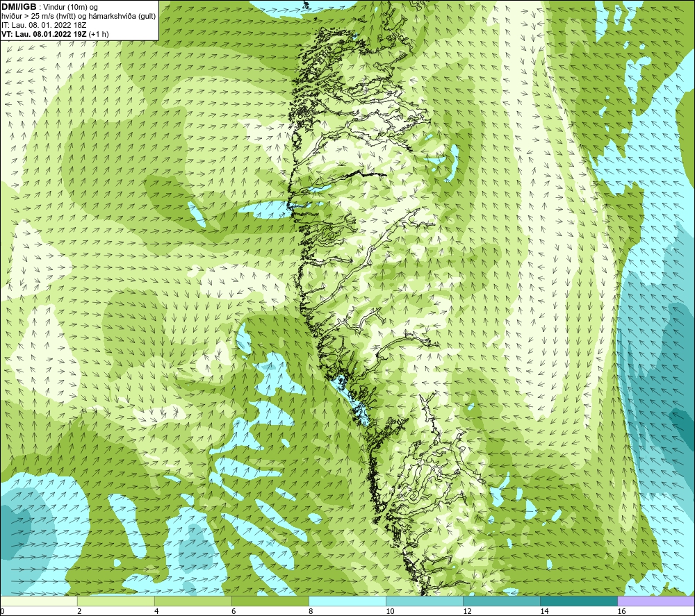Click the 14–16 m/s dark teal swatch
Image resolution: width=695 pixels, height=616 pixels.
(x=578, y=601)
